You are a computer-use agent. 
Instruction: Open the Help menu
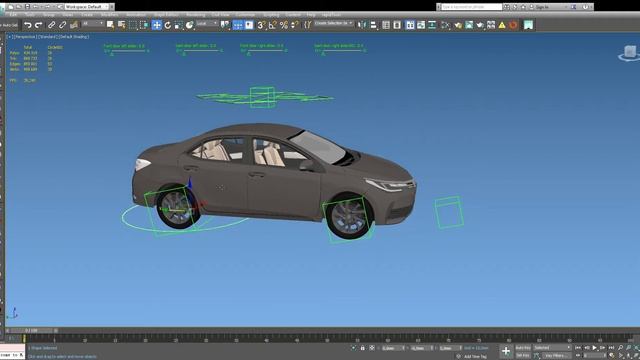pyautogui.click(x=311, y=15)
